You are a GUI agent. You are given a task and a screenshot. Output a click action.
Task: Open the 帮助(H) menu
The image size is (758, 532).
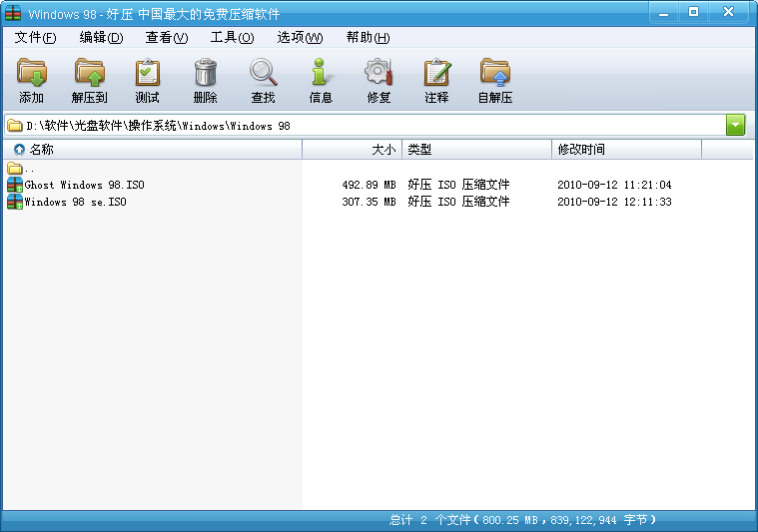click(368, 38)
